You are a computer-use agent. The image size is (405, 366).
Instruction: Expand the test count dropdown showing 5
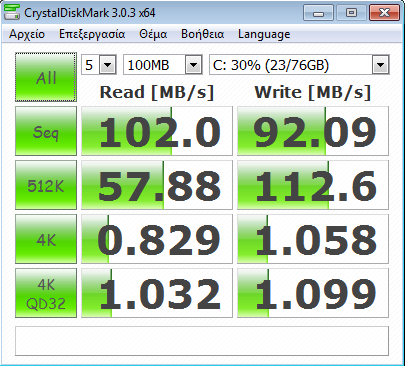(x=108, y=65)
